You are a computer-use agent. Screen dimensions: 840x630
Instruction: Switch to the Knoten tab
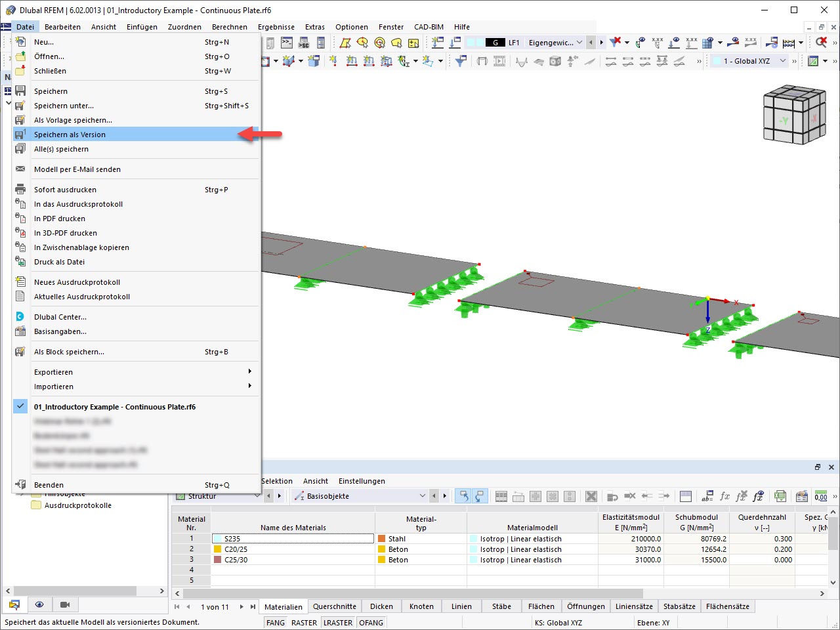[421, 606]
